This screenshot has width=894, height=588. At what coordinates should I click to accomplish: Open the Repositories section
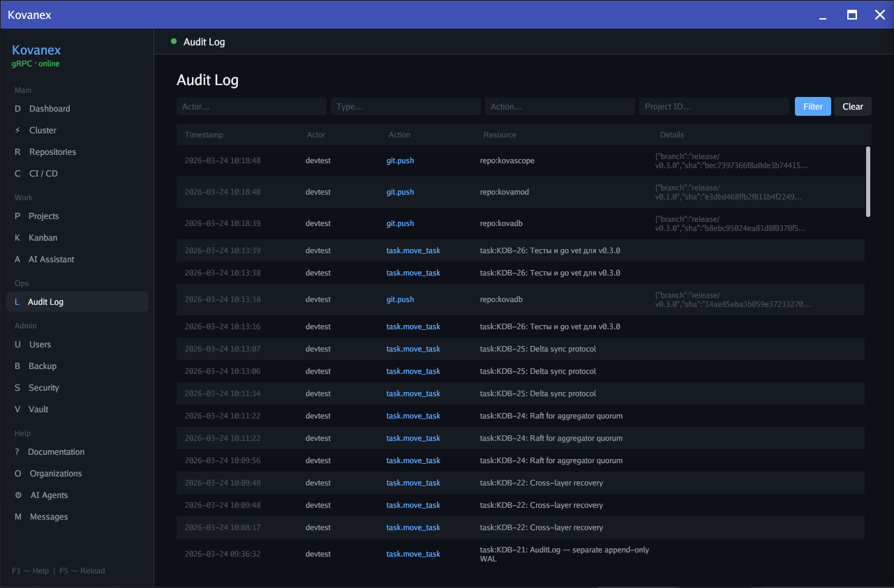point(56,151)
